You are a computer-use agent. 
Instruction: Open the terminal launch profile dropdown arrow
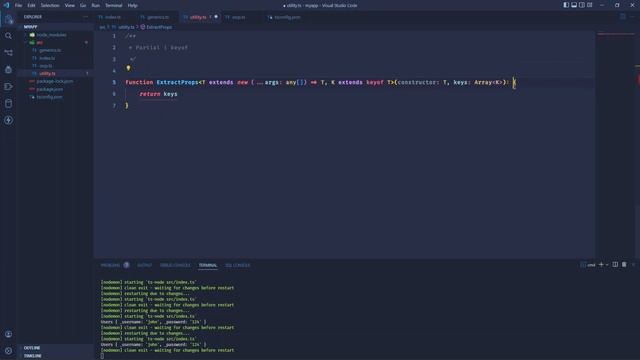pyautogui.click(x=607, y=265)
